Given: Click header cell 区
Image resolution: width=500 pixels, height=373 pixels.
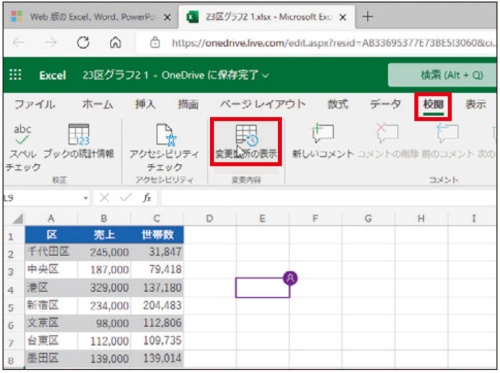Looking at the screenshot, I should point(51,235).
